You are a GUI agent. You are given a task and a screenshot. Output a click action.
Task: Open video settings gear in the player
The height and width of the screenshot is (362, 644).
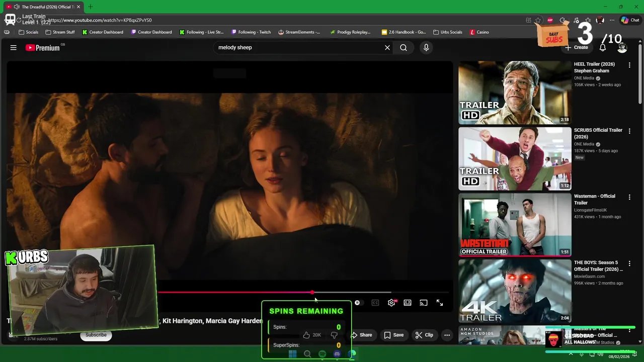point(391,303)
